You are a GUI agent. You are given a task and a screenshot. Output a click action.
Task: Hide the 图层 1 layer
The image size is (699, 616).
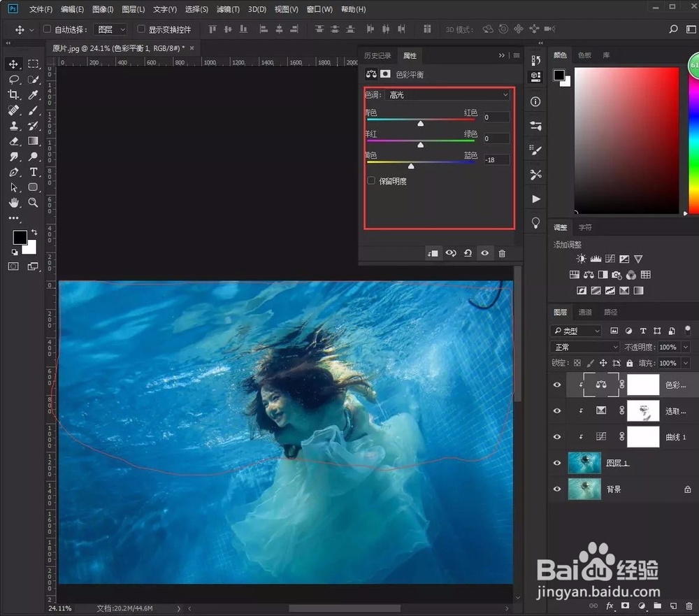point(557,463)
